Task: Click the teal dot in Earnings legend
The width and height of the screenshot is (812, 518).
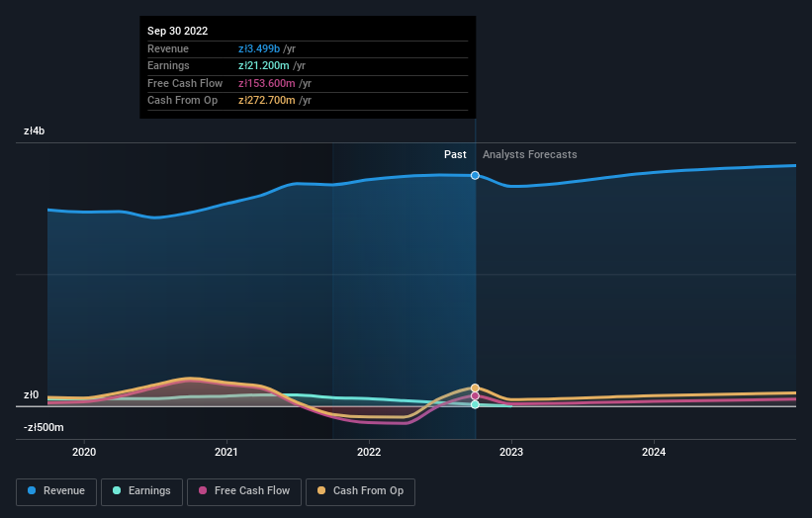Action: tap(117, 490)
